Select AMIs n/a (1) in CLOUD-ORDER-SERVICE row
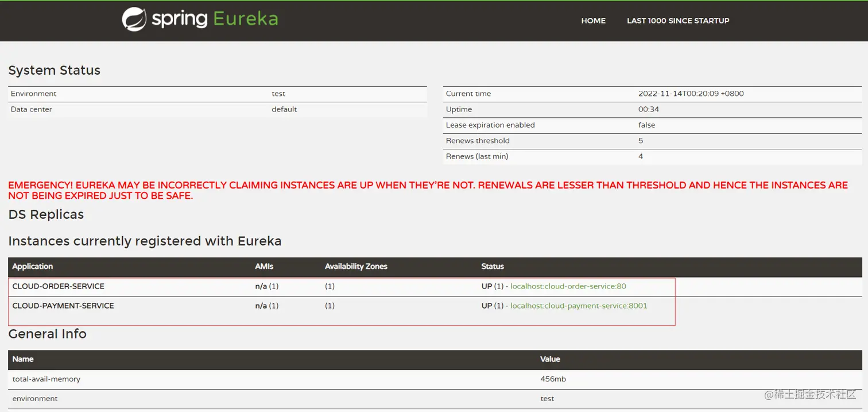 [267, 286]
